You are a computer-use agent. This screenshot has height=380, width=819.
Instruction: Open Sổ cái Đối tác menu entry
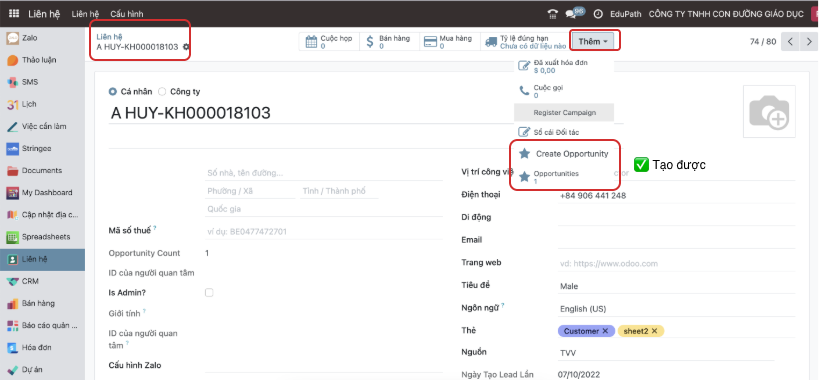(x=564, y=133)
